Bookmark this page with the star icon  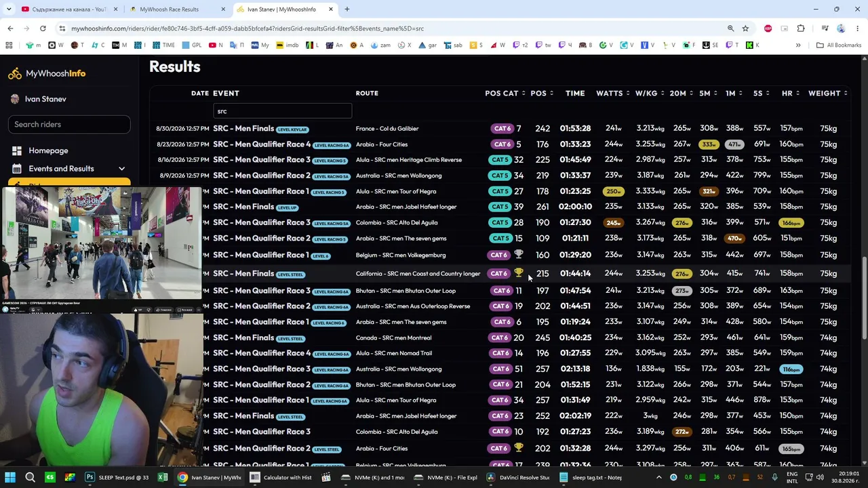pyautogui.click(x=745, y=28)
